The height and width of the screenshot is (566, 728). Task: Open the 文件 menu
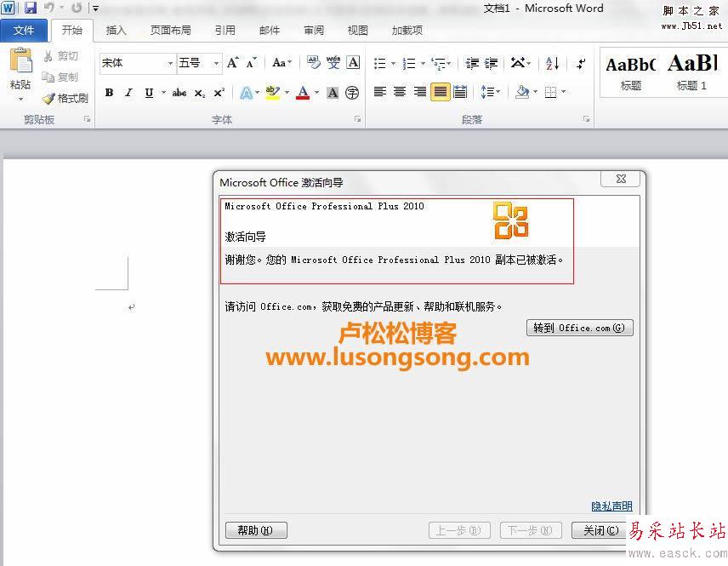pyautogui.click(x=25, y=31)
